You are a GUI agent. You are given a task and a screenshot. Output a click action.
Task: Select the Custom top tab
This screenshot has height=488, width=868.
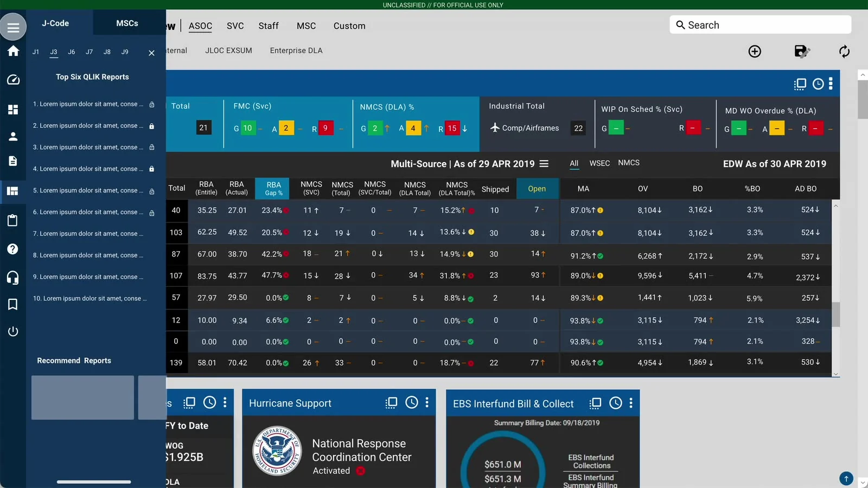coord(349,26)
